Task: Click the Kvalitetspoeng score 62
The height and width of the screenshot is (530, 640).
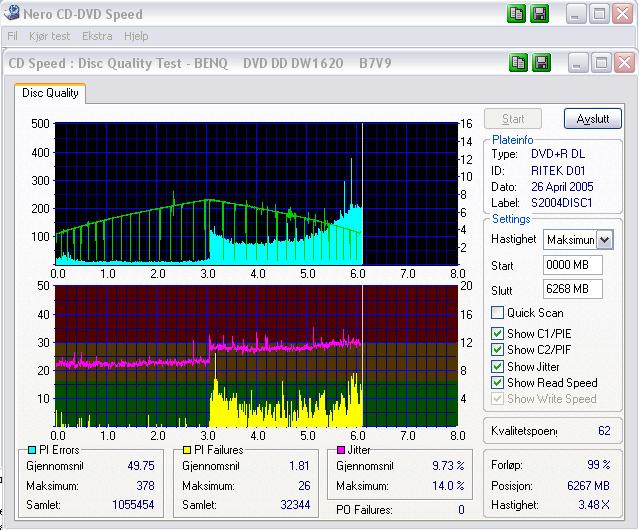Action: point(604,431)
